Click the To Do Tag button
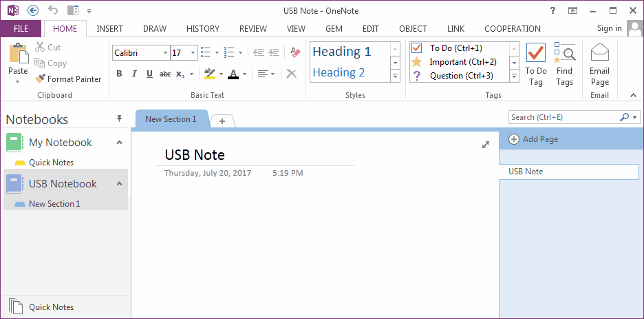644x319 pixels. point(536,65)
